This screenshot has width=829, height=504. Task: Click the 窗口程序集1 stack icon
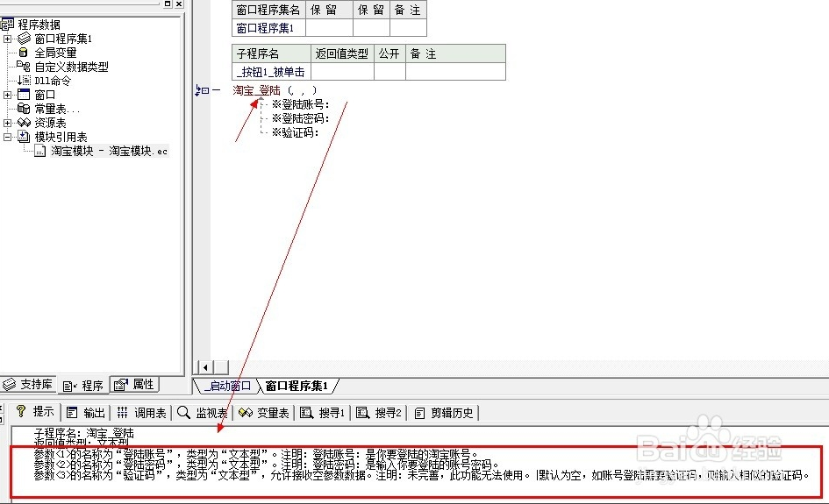tap(24, 38)
